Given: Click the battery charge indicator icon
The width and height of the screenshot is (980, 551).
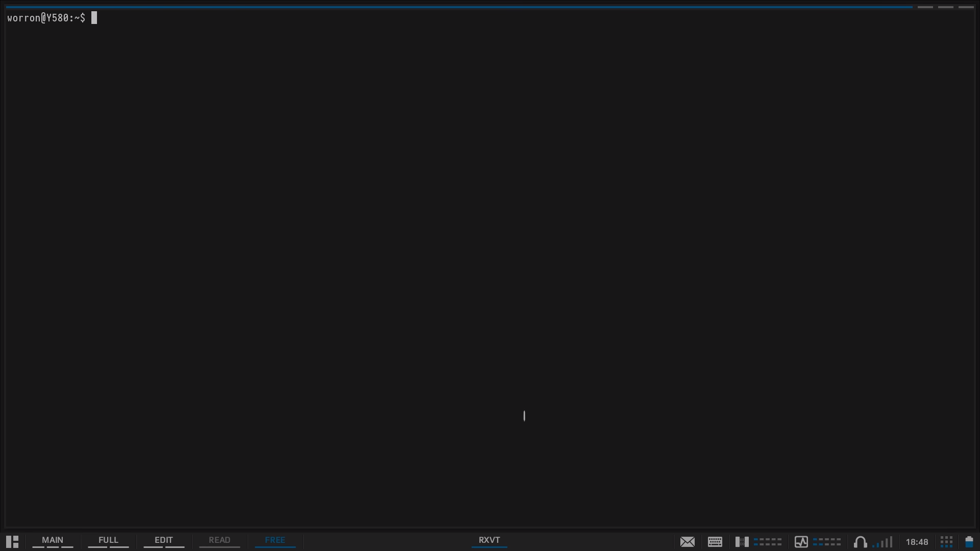Looking at the screenshot, I should (969, 542).
